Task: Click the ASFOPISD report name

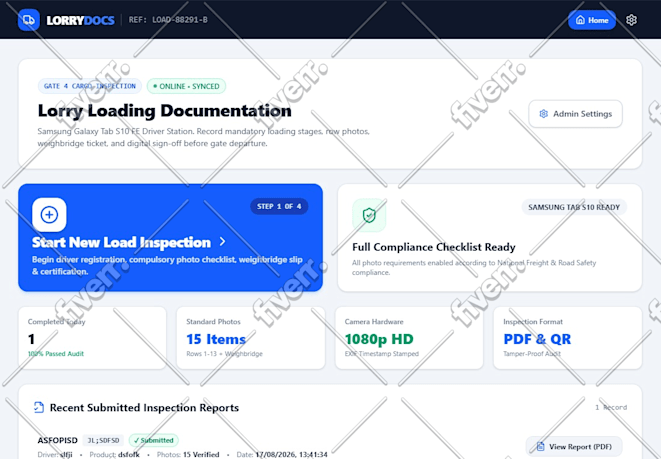Action: tap(57, 440)
